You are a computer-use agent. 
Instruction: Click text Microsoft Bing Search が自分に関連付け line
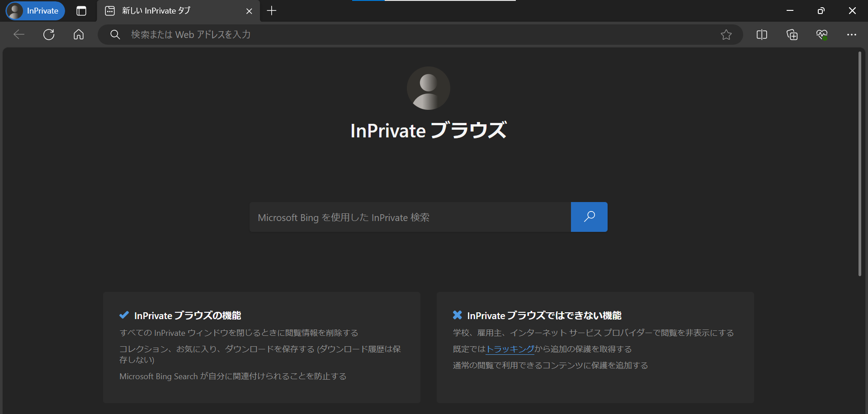[233, 376]
